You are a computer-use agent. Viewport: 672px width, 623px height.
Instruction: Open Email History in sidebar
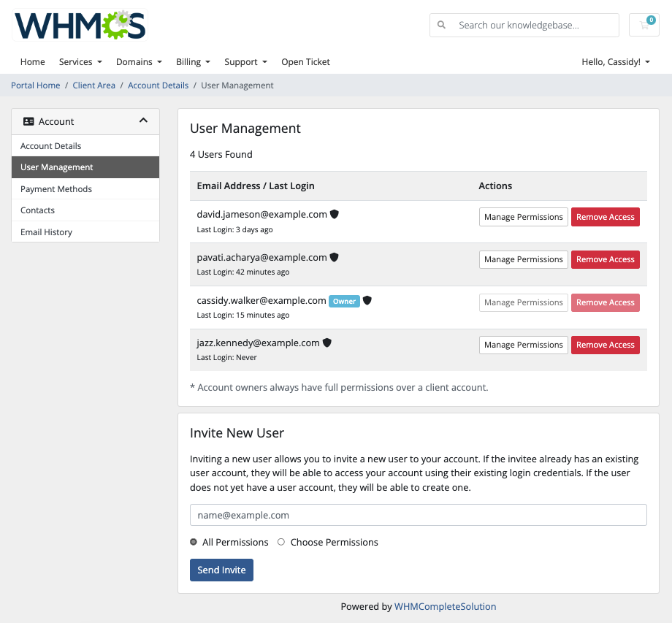85,232
